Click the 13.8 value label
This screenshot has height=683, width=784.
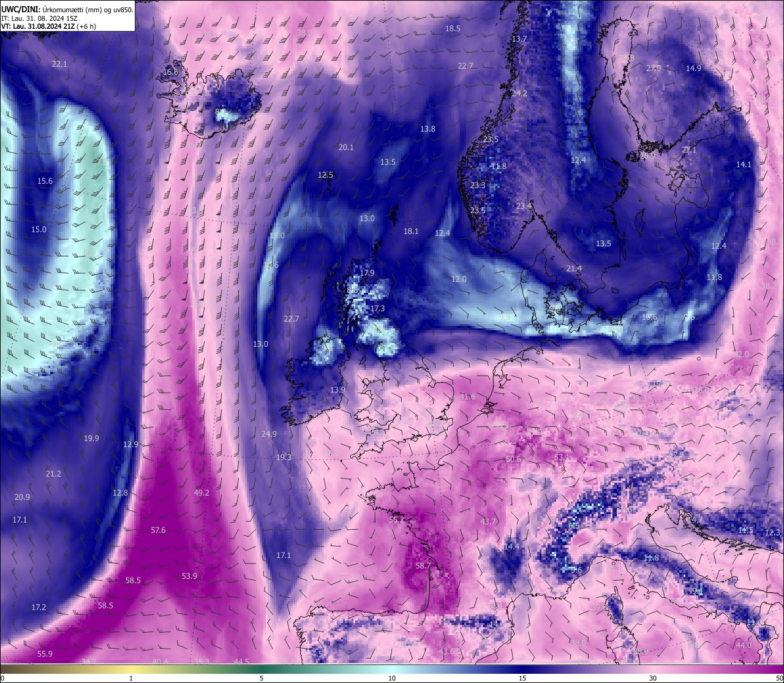[428, 129]
